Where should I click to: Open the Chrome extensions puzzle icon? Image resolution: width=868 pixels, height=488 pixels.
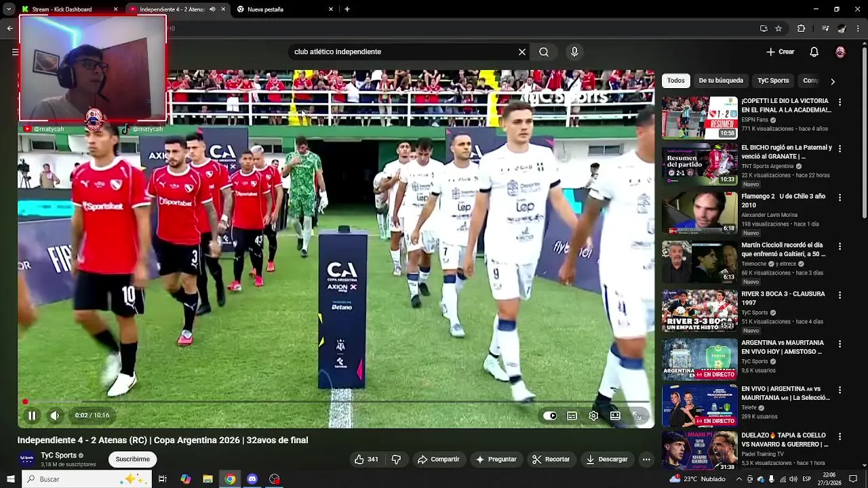point(801,28)
